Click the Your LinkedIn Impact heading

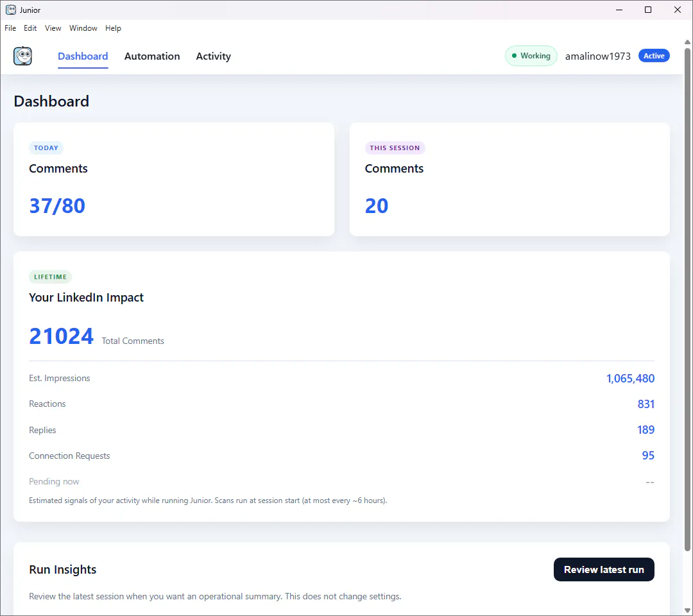coord(86,297)
